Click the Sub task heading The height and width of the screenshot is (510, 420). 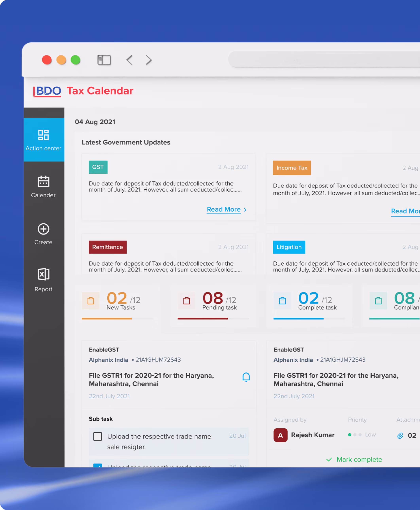click(x=101, y=419)
